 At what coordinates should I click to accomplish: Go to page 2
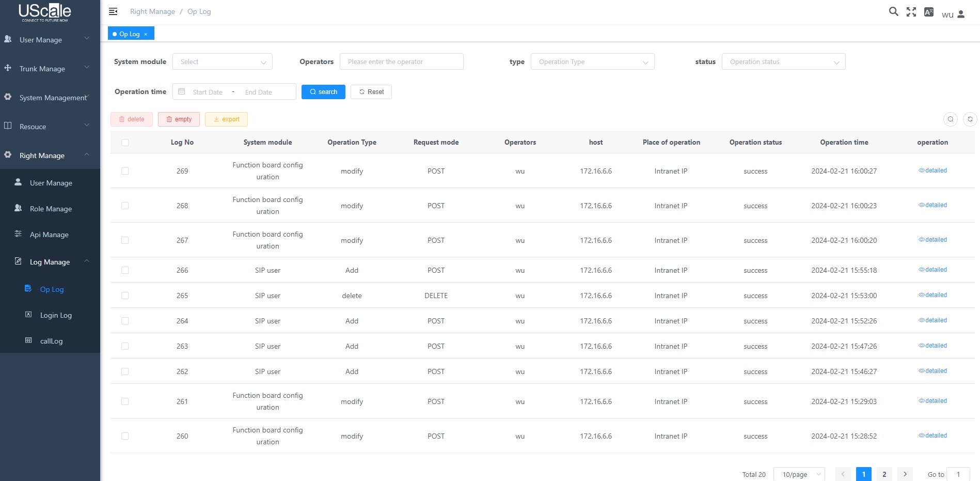pyautogui.click(x=884, y=474)
